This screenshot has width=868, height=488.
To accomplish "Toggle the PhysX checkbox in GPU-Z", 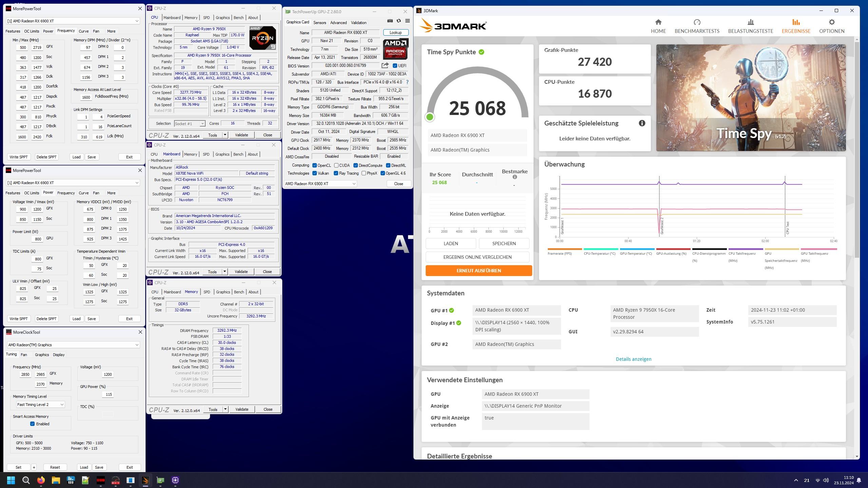I will point(364,173).
